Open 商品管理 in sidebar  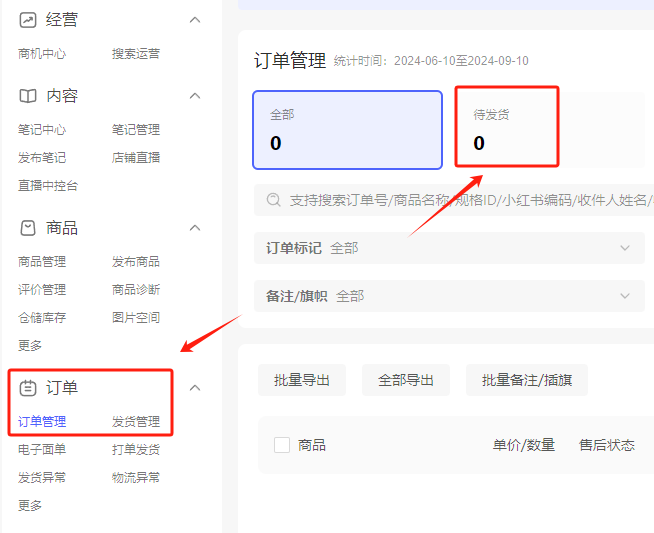tap(42, 262)
